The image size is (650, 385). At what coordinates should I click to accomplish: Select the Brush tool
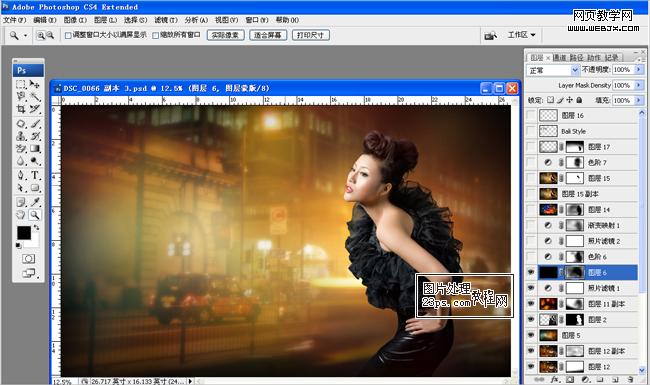point(35,124)
